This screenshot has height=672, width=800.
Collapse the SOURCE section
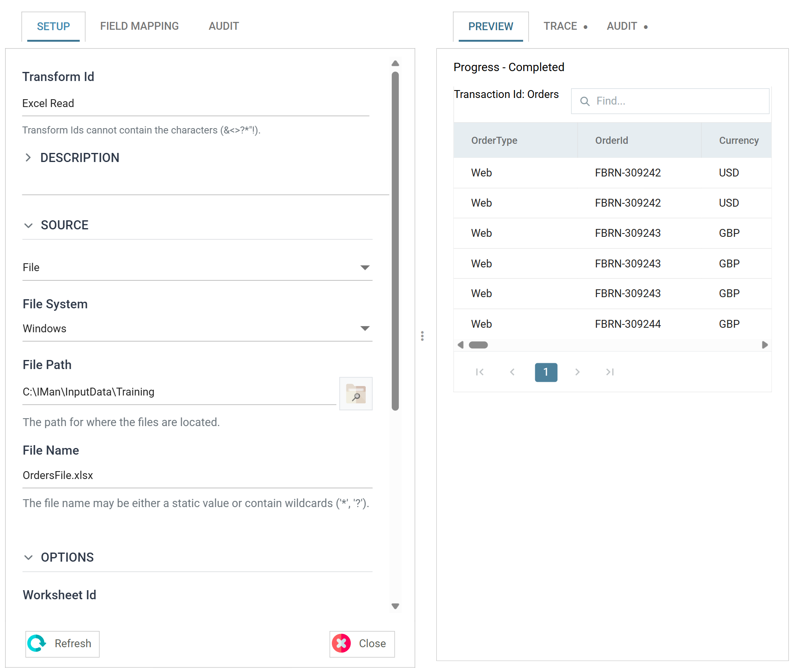(x=28, y=225)
